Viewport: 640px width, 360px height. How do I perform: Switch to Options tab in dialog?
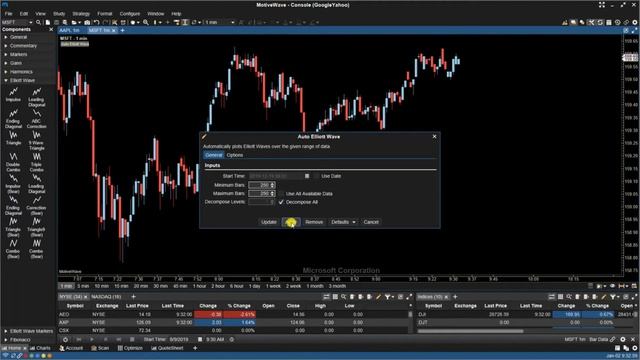(235, 155)
